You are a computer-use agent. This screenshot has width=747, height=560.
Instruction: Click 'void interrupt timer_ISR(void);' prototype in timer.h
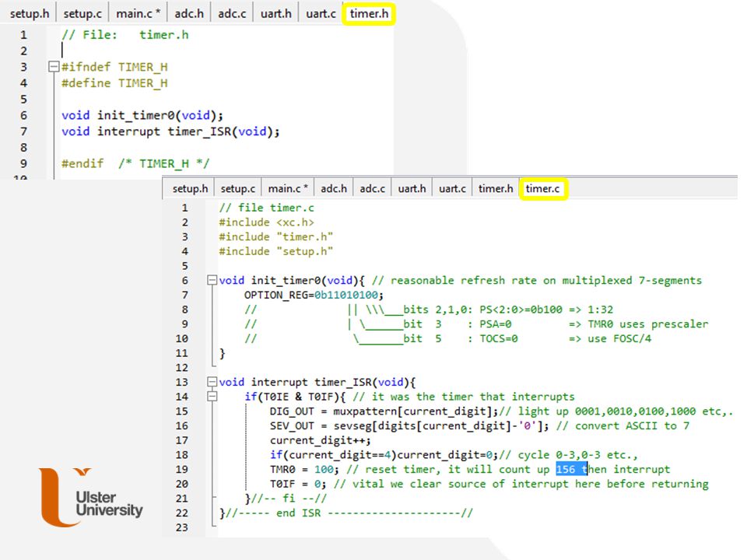point(170,131)
